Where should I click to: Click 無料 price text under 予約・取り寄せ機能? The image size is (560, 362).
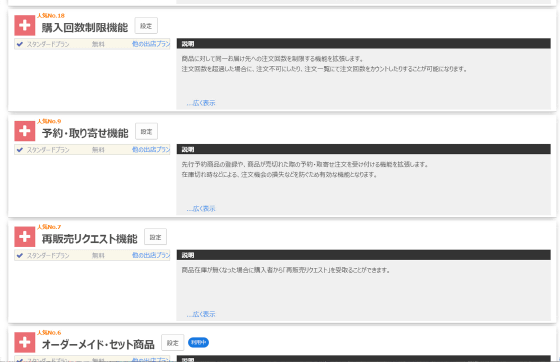[98, 150]
